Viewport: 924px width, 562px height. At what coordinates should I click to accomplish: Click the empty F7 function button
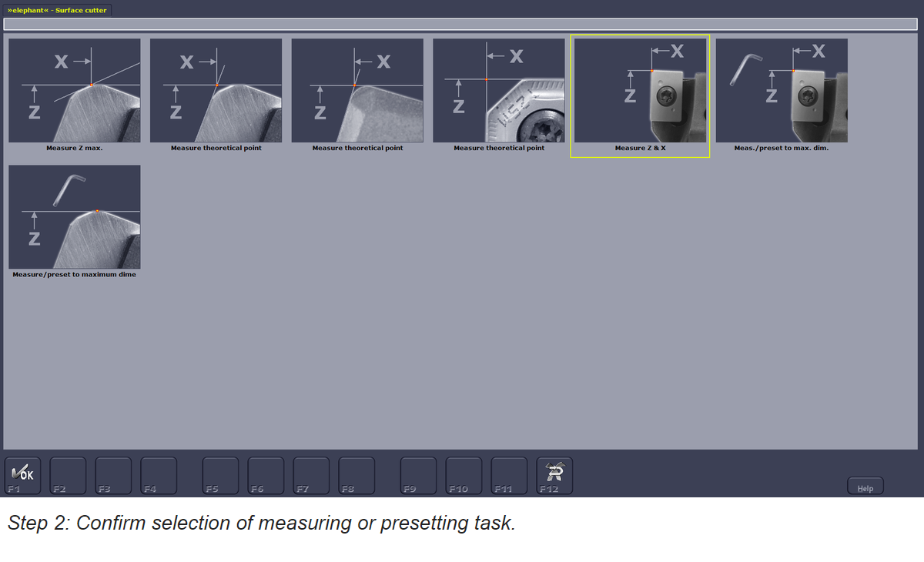point(312,474)
